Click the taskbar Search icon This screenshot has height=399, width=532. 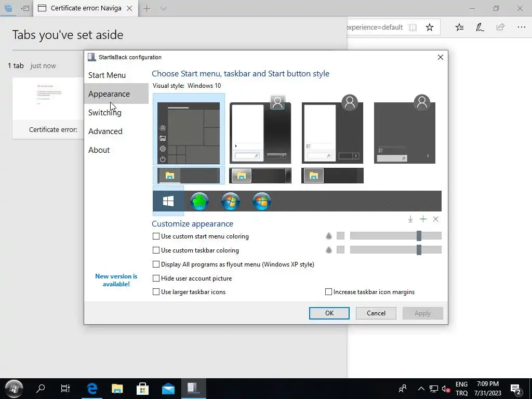(41, 388)
